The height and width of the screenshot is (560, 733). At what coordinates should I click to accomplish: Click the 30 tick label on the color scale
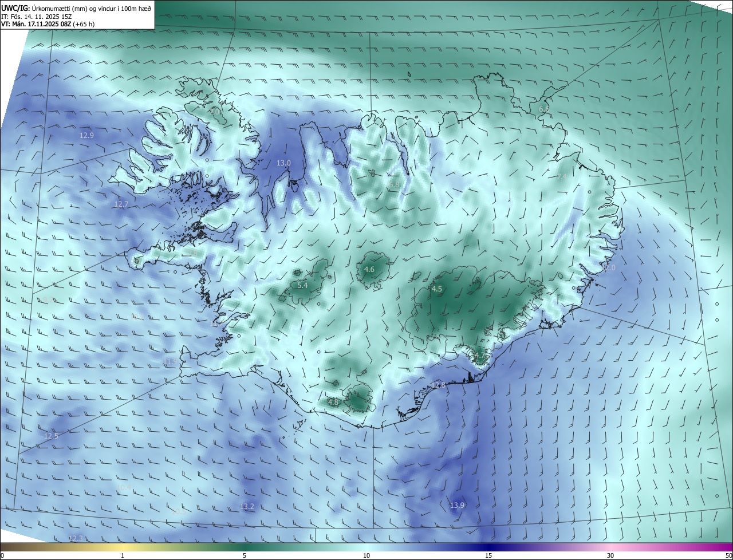tap(610, 555)
